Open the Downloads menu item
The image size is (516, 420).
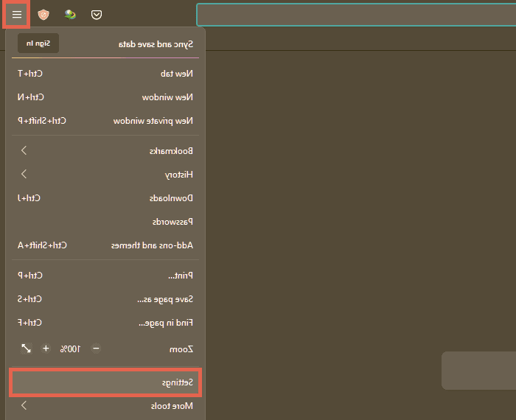(105, 198)
